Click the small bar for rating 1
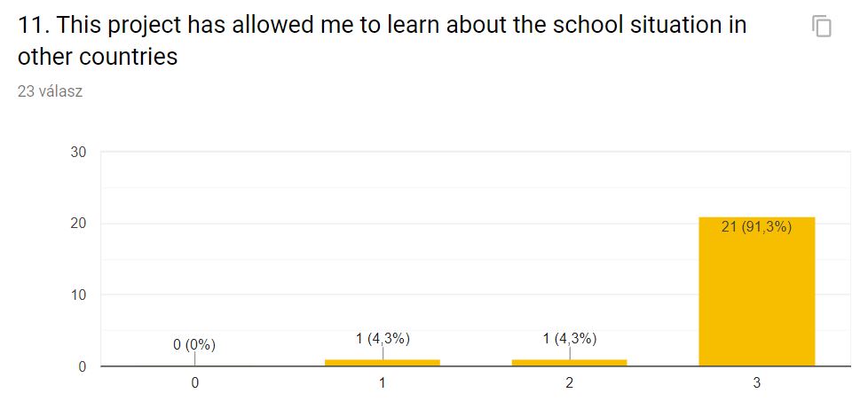Image resolution: width=868 pixels, height=409 pixels. coord(383,363)
